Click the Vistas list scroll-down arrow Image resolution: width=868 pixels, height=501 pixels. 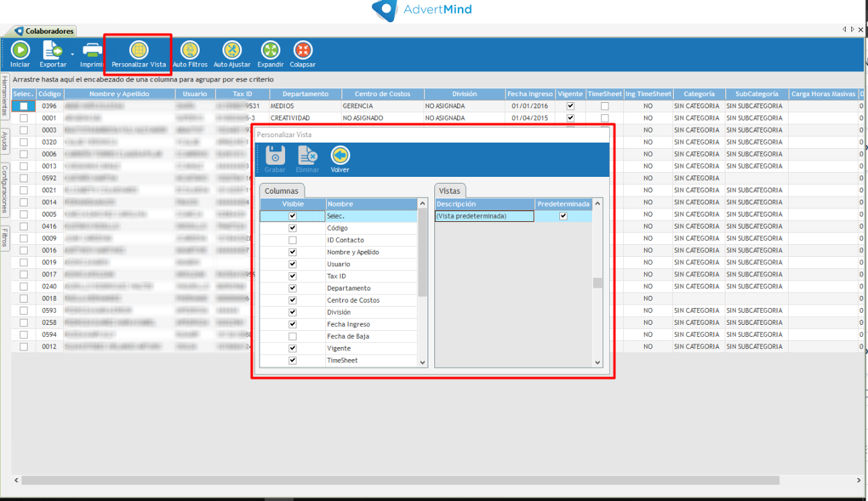(598, 362)
